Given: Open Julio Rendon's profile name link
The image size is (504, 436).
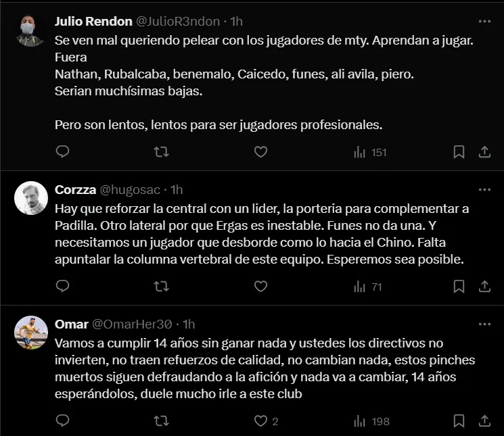Looking at the screenshot, I should [x=93, y=21].
